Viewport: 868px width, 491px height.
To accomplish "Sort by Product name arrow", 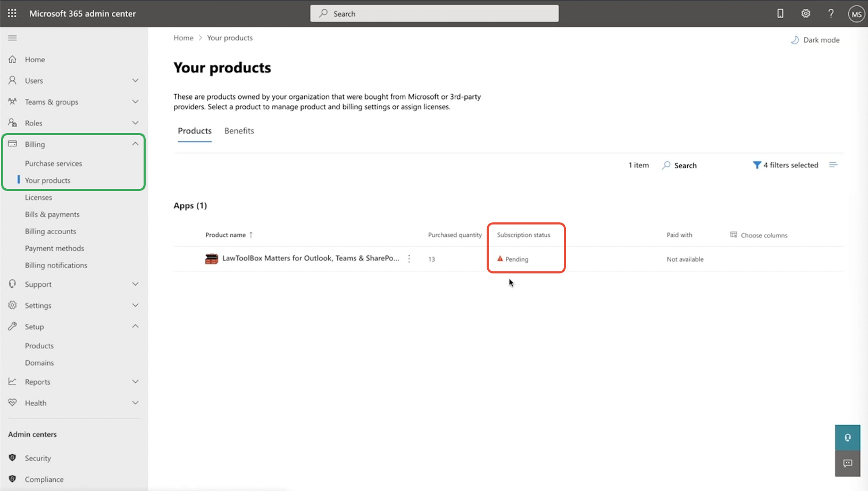I will point(251,235).
